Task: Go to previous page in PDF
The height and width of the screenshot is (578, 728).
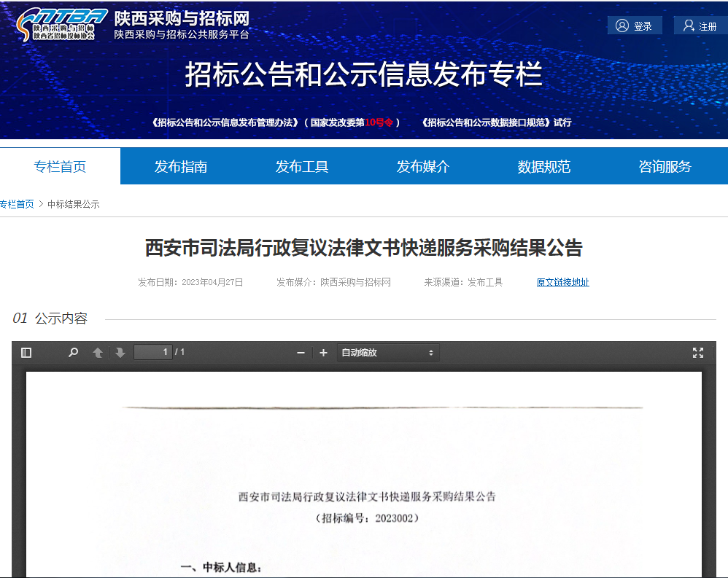Action: click(x=98, y=353)
